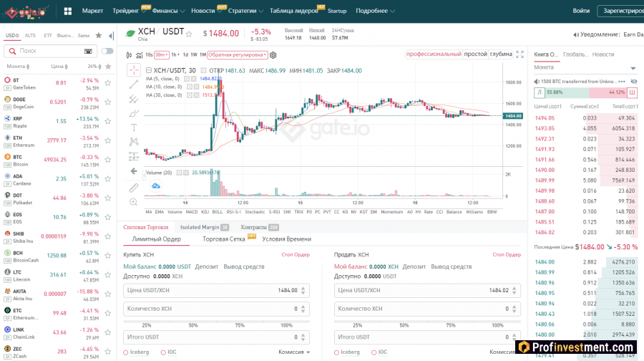Select the pitchfork drawing tool
Viewport: 644px width, 361px height.
coord(134,99)
